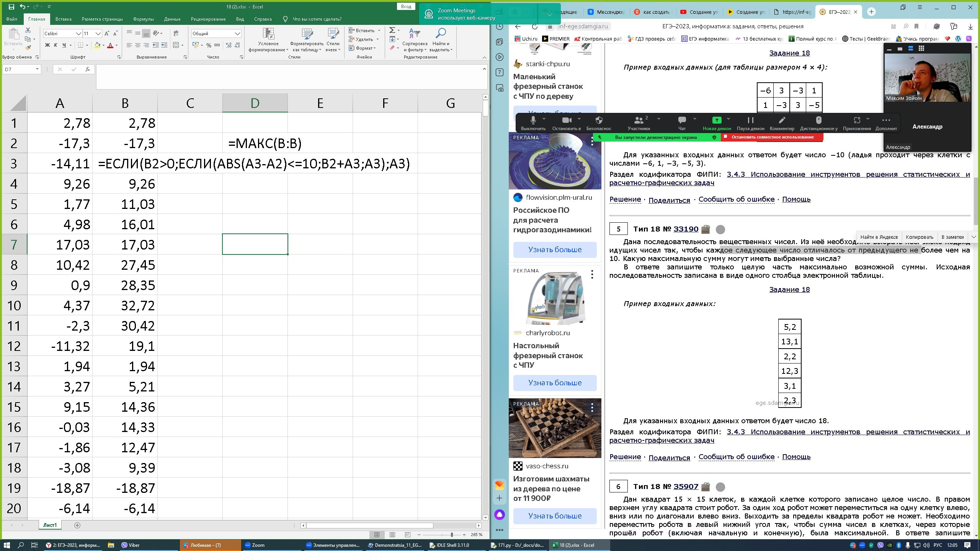Open the task number 33190 link
Screen dimensions: 980x551
686,229
